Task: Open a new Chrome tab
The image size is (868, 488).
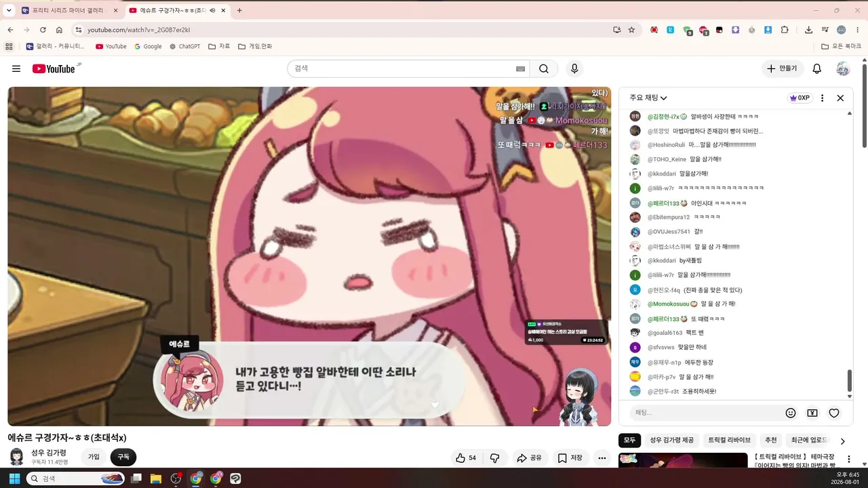Action: tap(239, 10)
